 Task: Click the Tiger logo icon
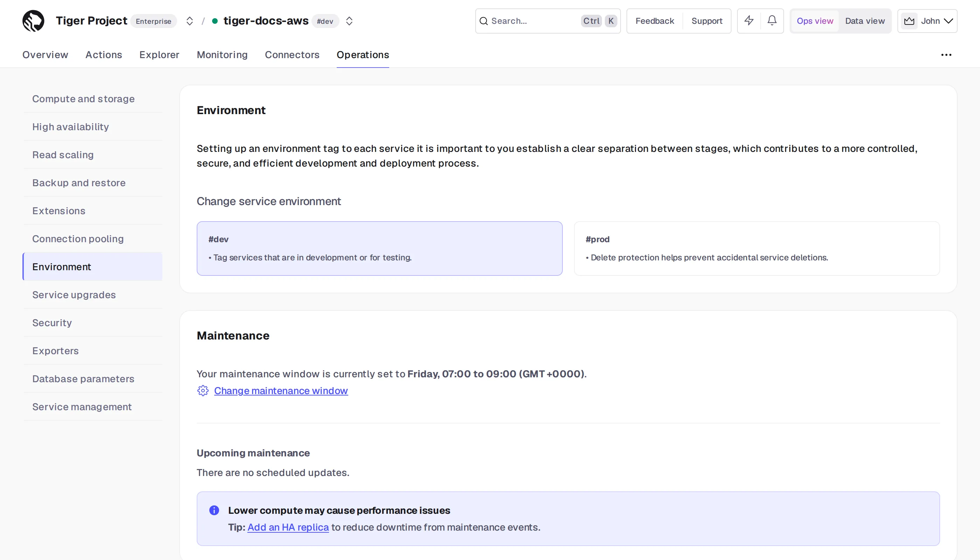34,21
